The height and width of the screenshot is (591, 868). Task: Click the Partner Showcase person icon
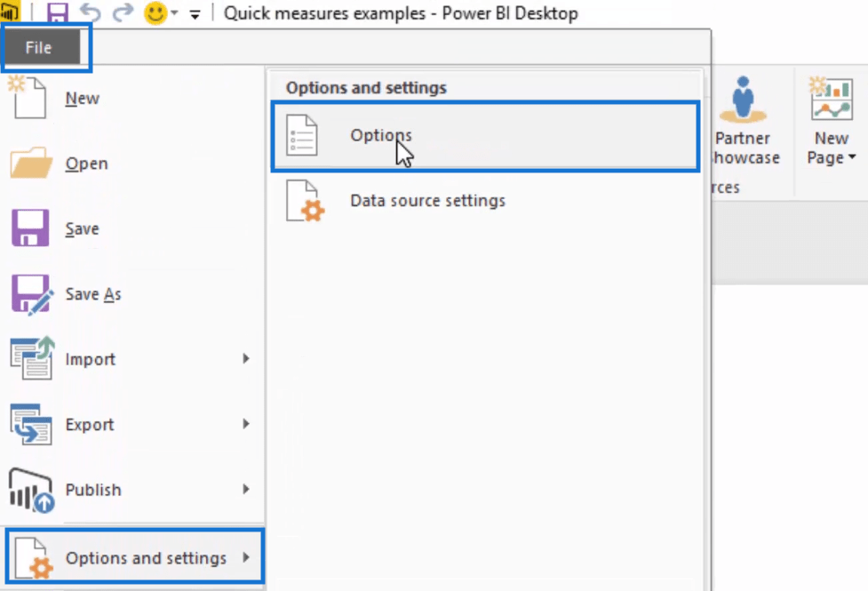[743, 100]
